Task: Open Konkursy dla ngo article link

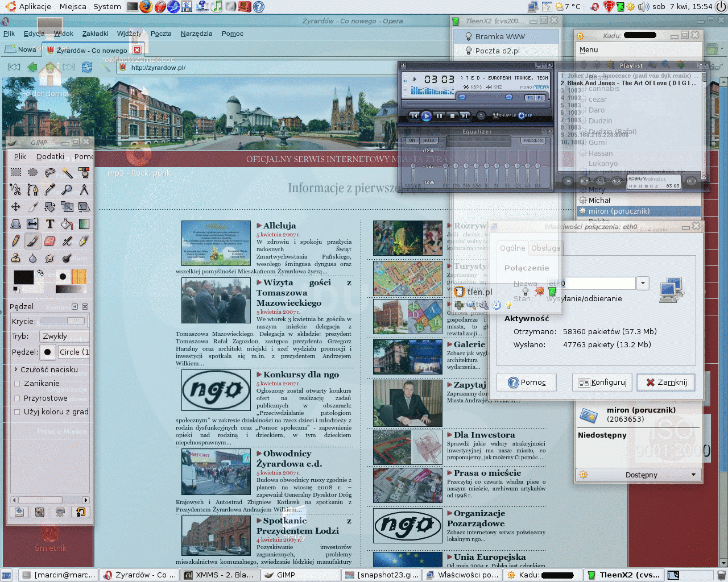Action: point(301,375)
